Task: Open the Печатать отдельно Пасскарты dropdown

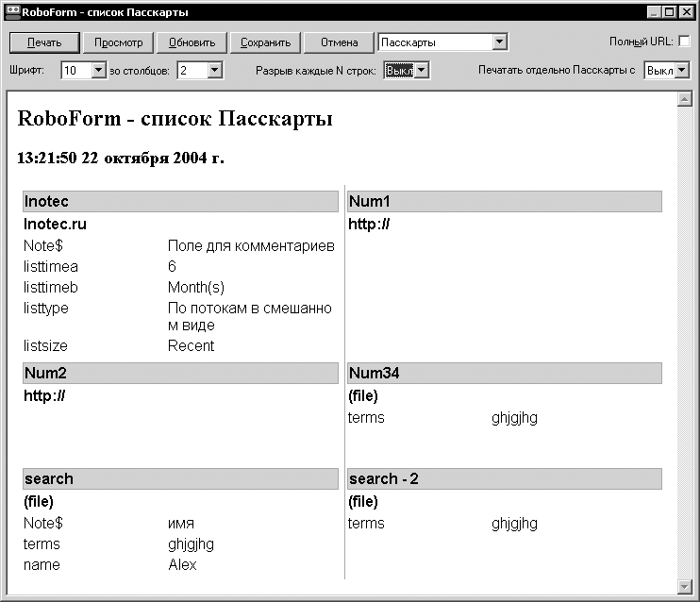Action: tap(682, 70)
